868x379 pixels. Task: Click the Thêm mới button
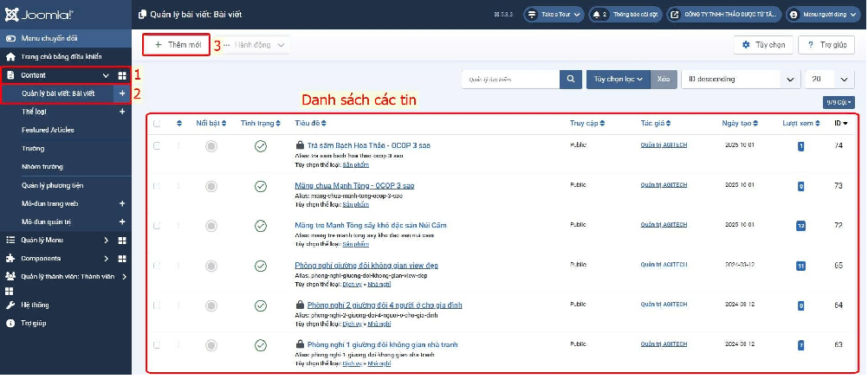click(x=177, y=44)
